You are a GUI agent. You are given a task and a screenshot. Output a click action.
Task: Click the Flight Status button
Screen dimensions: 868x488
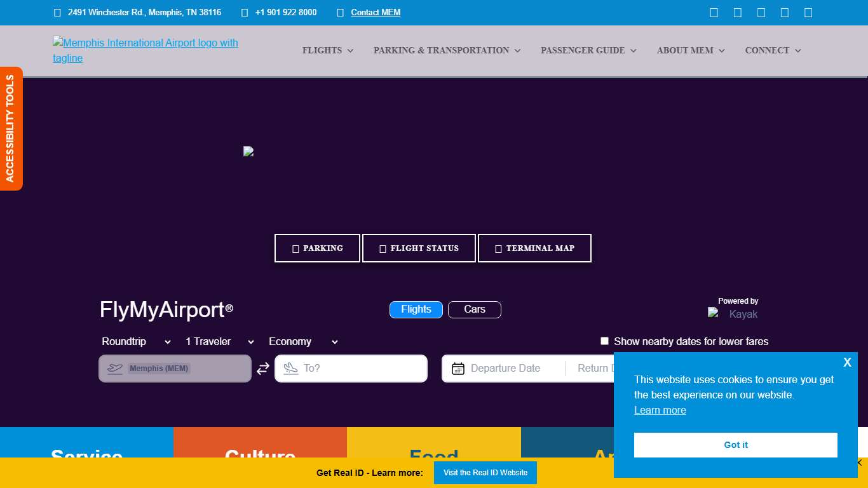click(x=419, y=248)
